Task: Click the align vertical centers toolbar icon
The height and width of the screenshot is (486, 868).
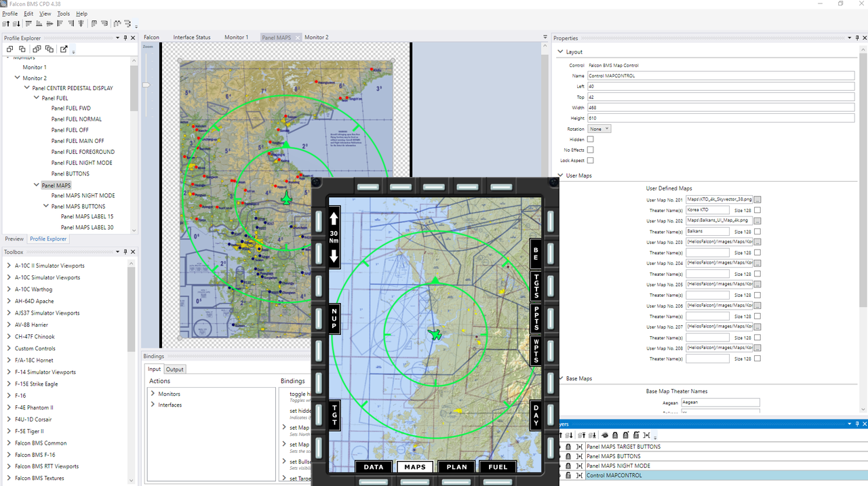Action: (81, 24)
